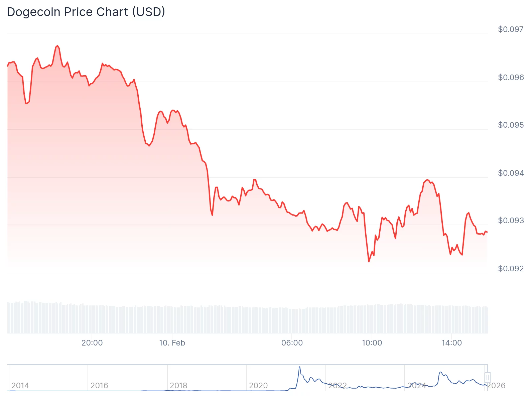Click the 2016 label in the navigator

[99, 386]
